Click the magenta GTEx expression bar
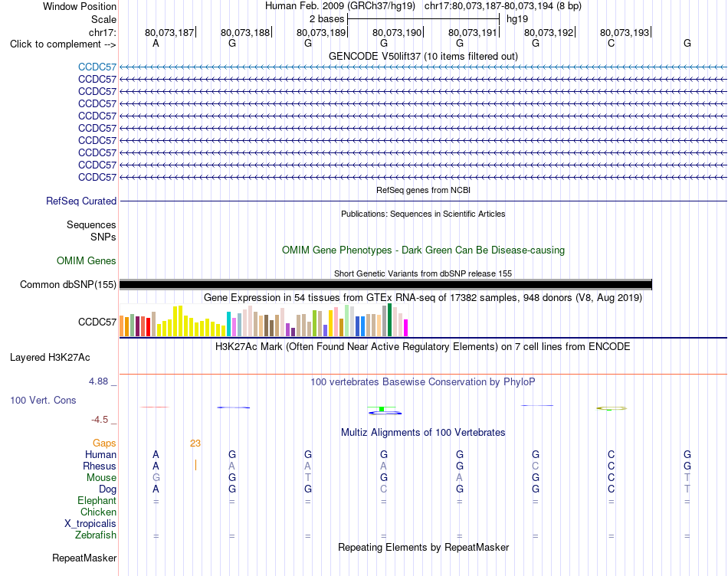This screenshot has width=728, height=576. (406, 328)
